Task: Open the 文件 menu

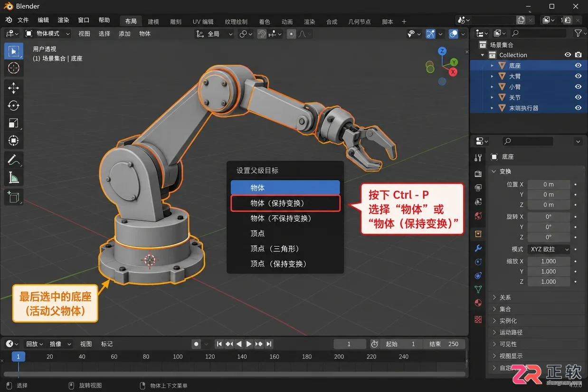Action: pyautogui.click(x=23, y=20)
